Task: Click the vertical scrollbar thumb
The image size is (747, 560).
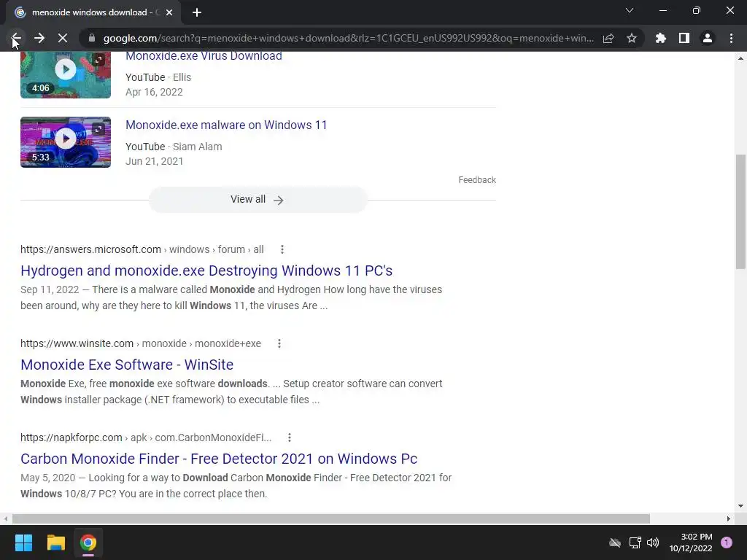Action: coord(740,212)
